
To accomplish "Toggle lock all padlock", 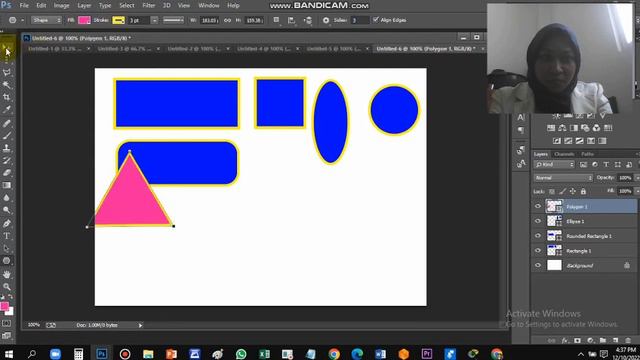I will [583, 191].
